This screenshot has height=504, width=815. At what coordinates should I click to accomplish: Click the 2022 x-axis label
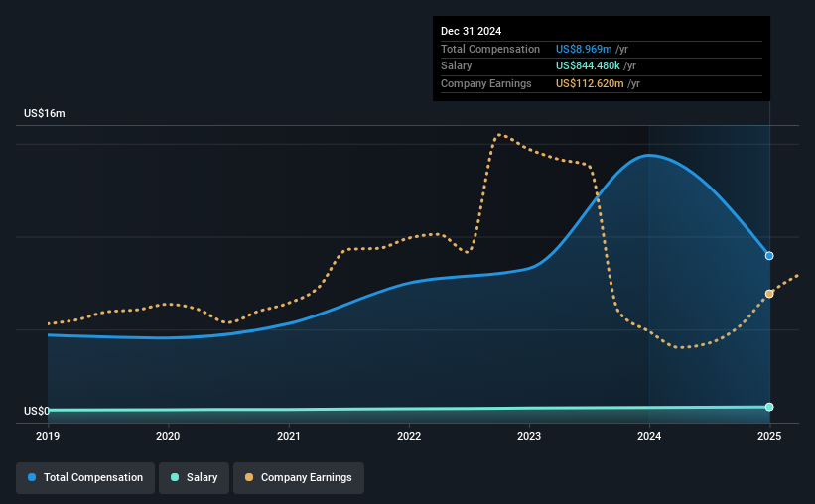409,436
